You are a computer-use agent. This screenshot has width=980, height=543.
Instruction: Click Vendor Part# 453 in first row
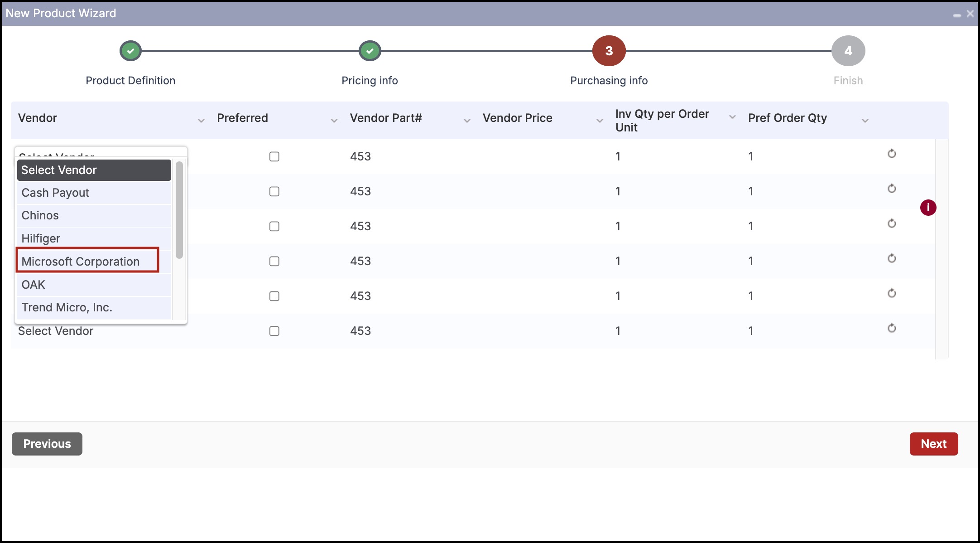[360, 156]
